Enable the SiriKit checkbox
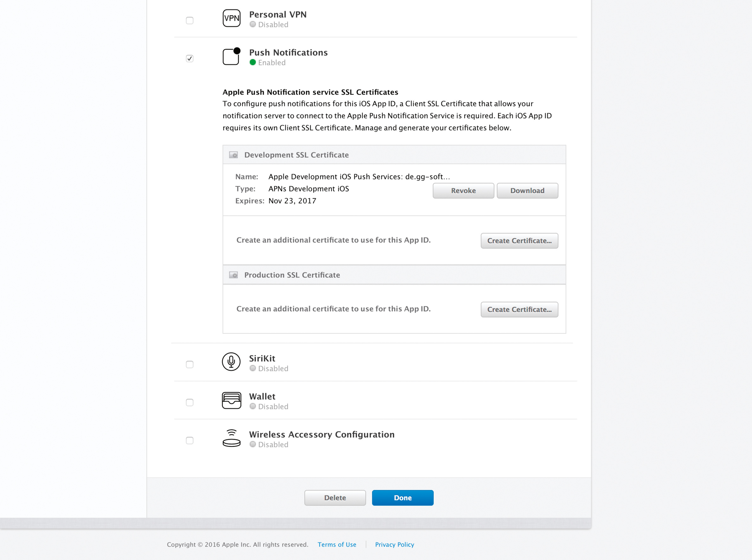Screen dimensions: 752x560 click(x=190, y=364)
